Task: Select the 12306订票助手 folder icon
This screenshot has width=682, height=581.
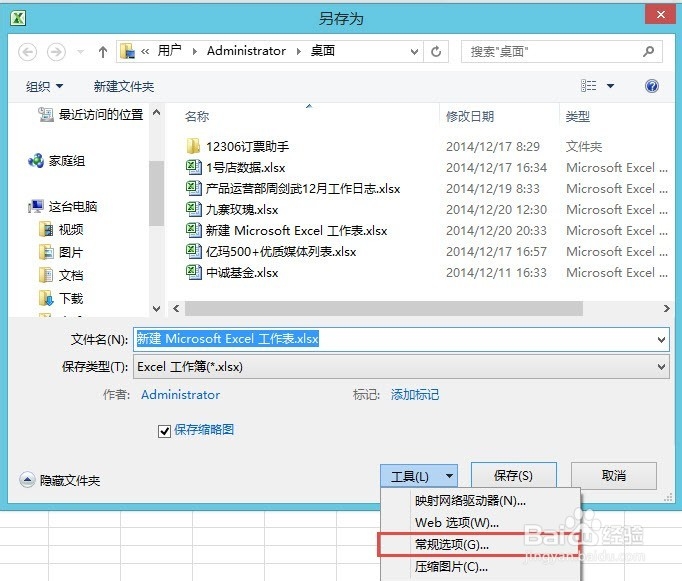Action: [x=193, y=146]
